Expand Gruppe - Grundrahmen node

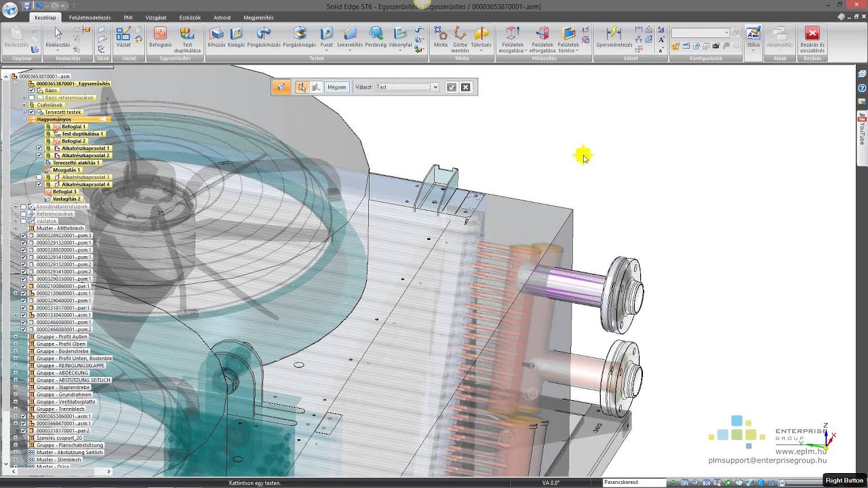point(16,394)
